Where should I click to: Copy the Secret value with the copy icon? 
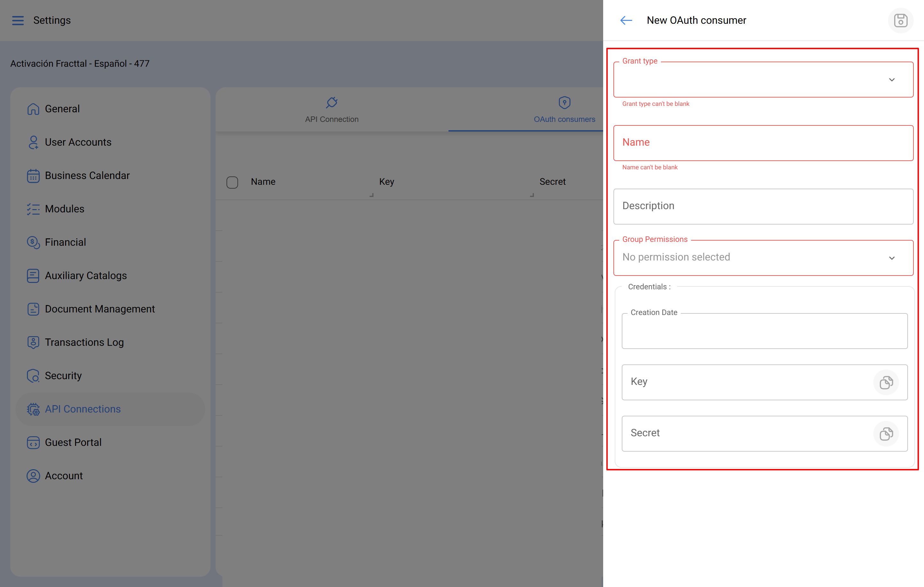point(886,434)
